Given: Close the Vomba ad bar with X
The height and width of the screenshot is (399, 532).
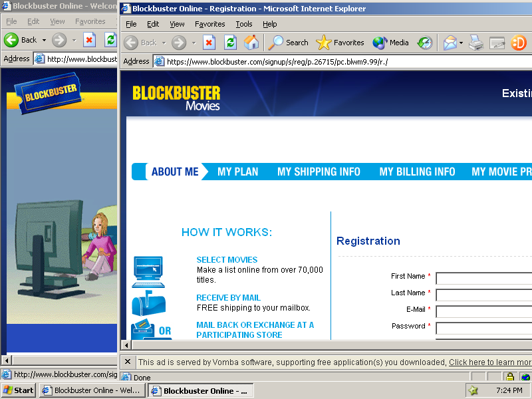Looking at the screenshot, I should click(128, 362).
